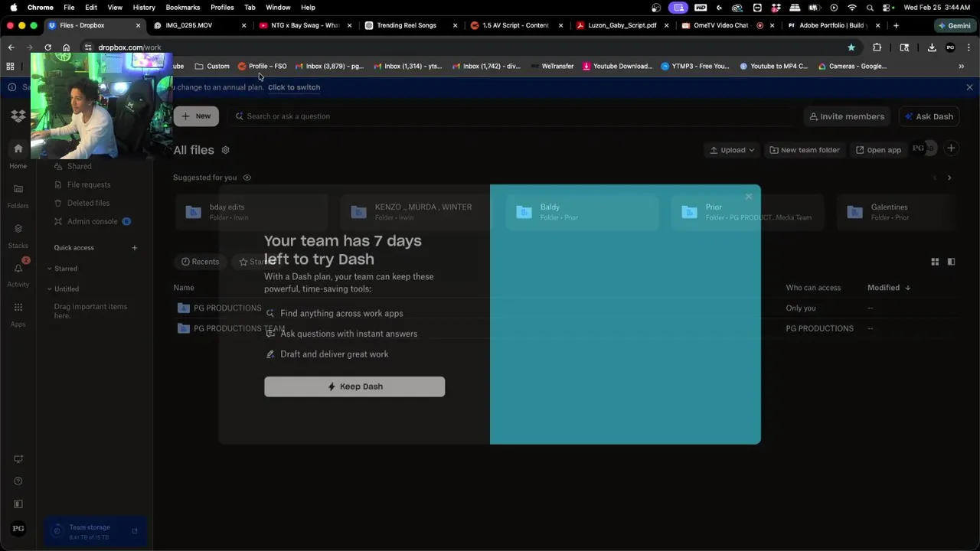The image size is (980, 551).
Task: Follow the Click to switch link
Action: pos(294,87)
